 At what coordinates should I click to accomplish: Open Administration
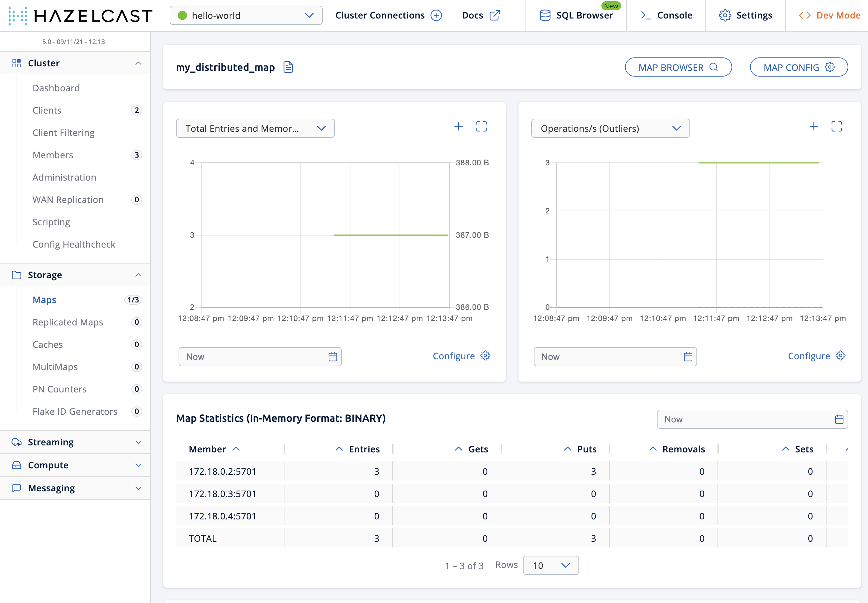coord(64,177)
